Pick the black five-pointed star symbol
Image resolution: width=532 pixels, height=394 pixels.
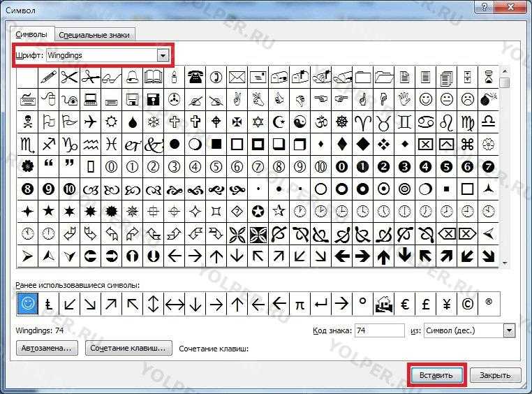coord(48,212)
